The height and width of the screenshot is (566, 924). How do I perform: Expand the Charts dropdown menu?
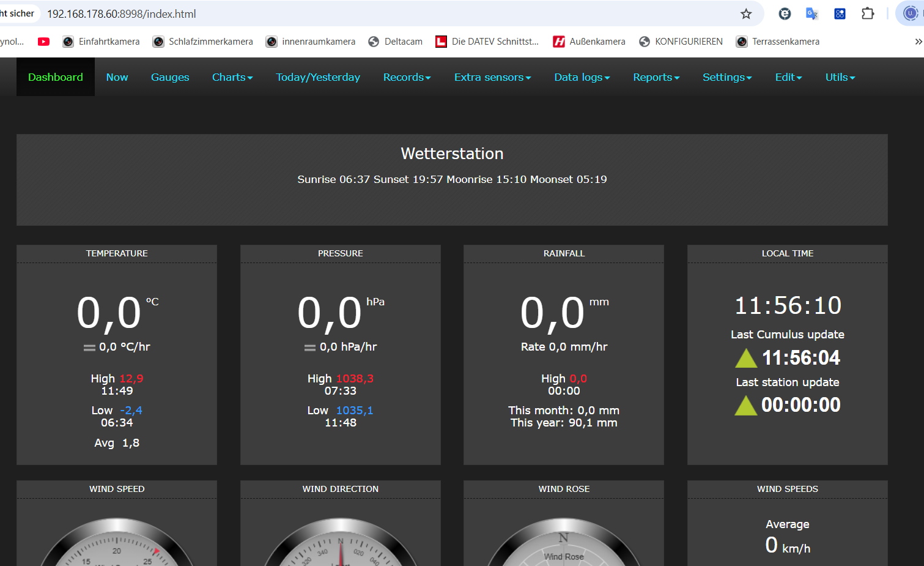232,77
